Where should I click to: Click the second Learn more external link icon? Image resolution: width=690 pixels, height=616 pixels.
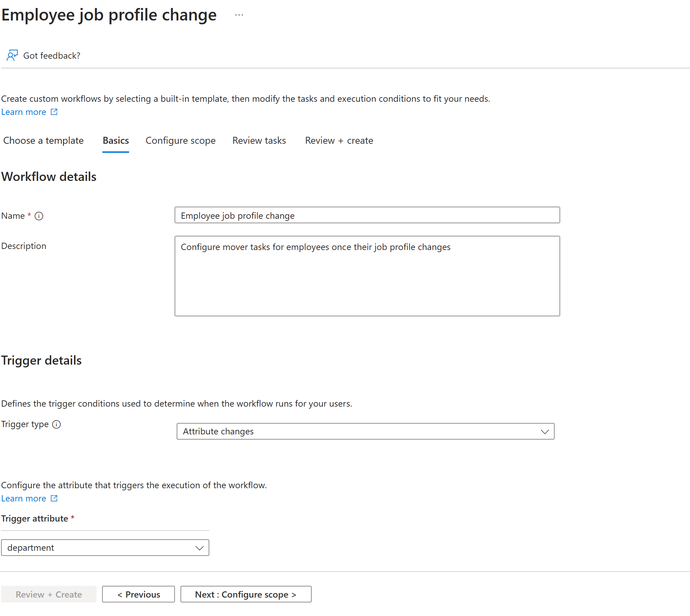[x=53, y=499]
